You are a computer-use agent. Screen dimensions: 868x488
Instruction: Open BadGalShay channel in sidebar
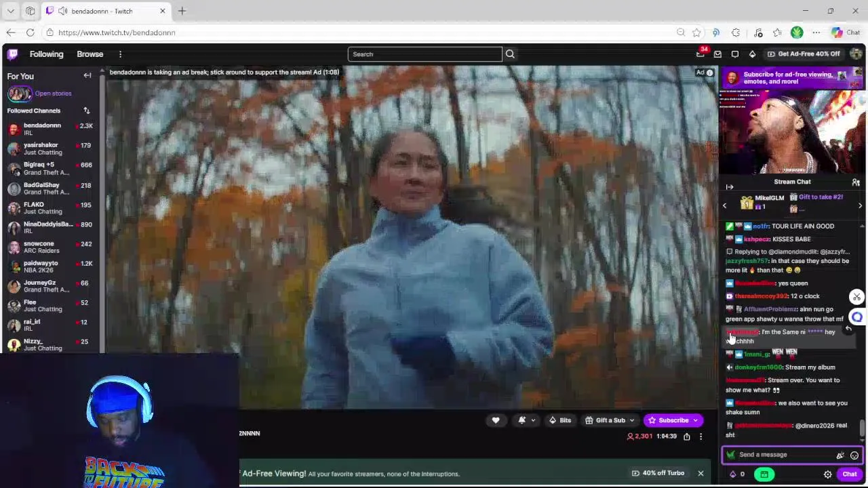click(51, 188)
